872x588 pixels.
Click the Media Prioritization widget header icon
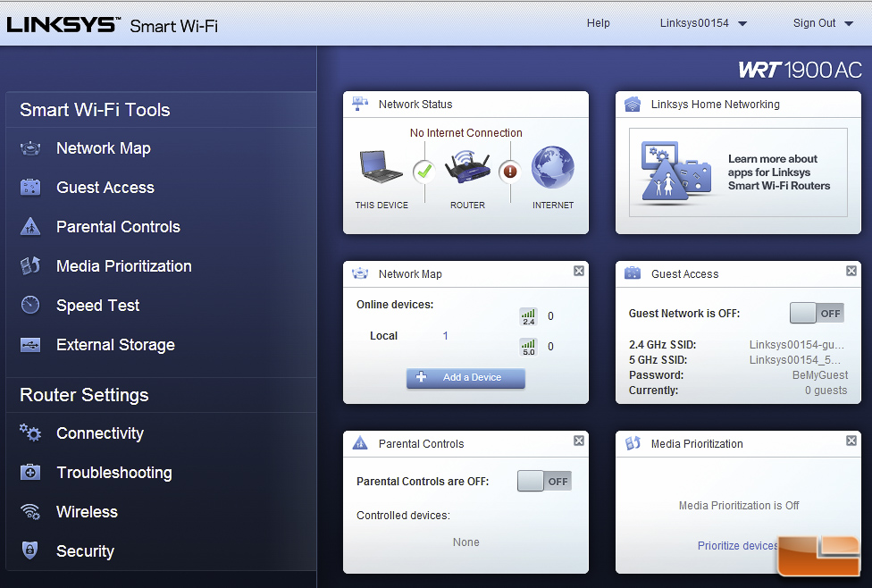633,443
